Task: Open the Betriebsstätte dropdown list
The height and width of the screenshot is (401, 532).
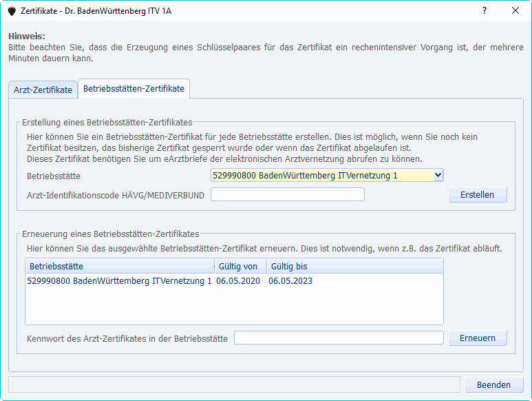Action: tap(438, 175)
